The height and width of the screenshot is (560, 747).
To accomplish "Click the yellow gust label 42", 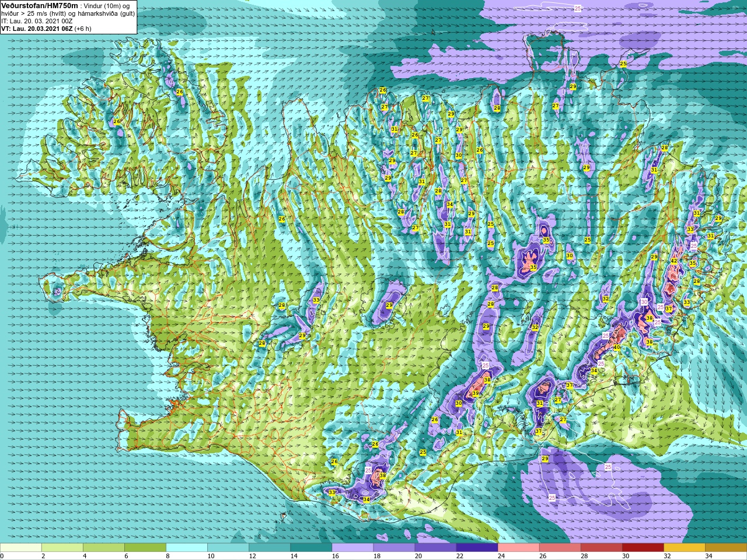I will (674, 261).
